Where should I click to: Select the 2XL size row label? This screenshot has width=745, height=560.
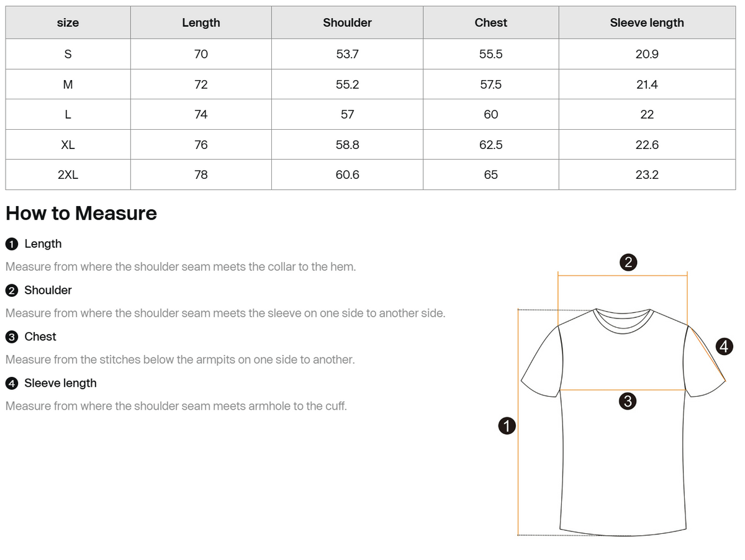pyautogui.click(x=68, y=175)
